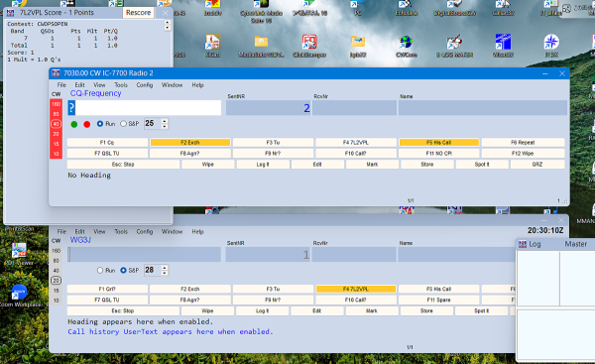Select the 20 meter band button in Radio 2
This screenshot has height=364, width=595.
click(x=57, y=134)
